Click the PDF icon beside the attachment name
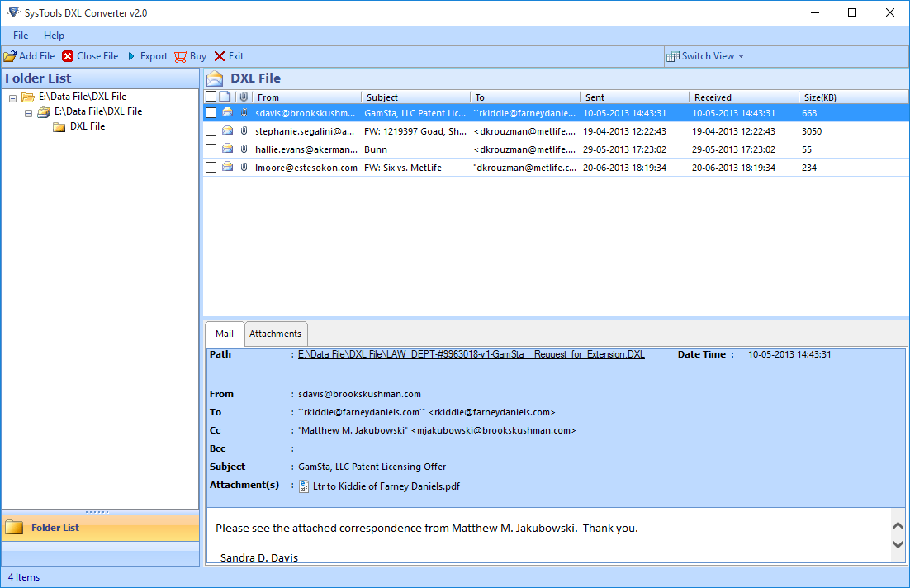Viewport: 910px width, 588px height. (304, 486)
